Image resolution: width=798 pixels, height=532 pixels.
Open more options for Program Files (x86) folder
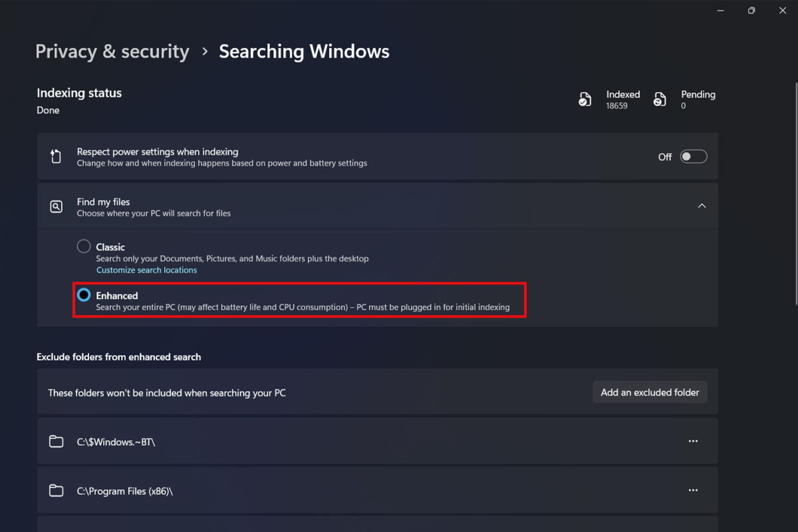(x=693, y=490)
